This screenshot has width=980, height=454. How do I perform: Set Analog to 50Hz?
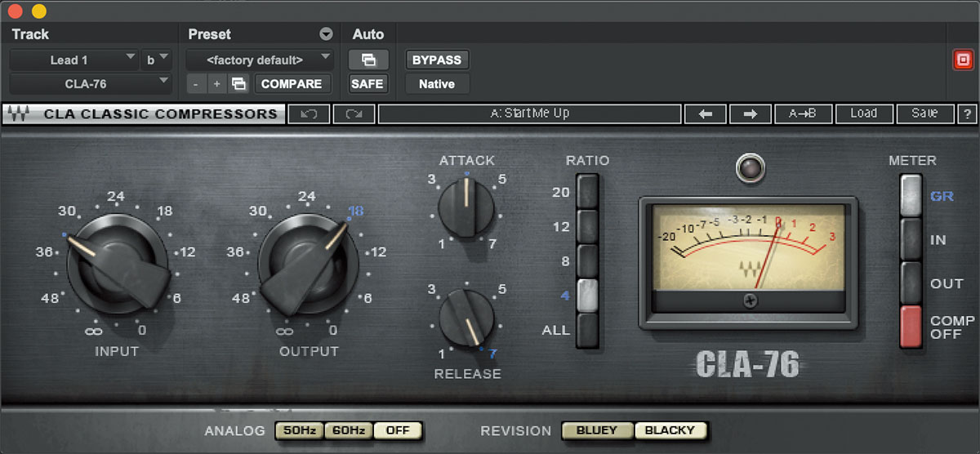[x=300, y=430]
